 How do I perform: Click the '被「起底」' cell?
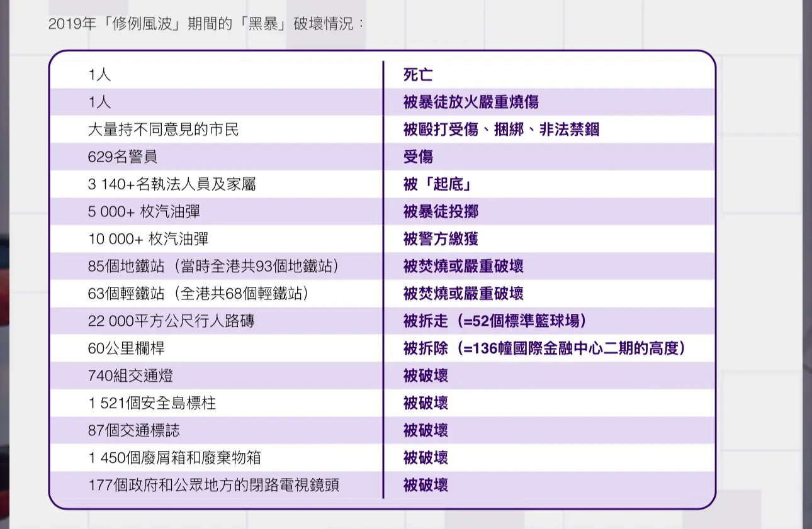click(x=437, y=184)
